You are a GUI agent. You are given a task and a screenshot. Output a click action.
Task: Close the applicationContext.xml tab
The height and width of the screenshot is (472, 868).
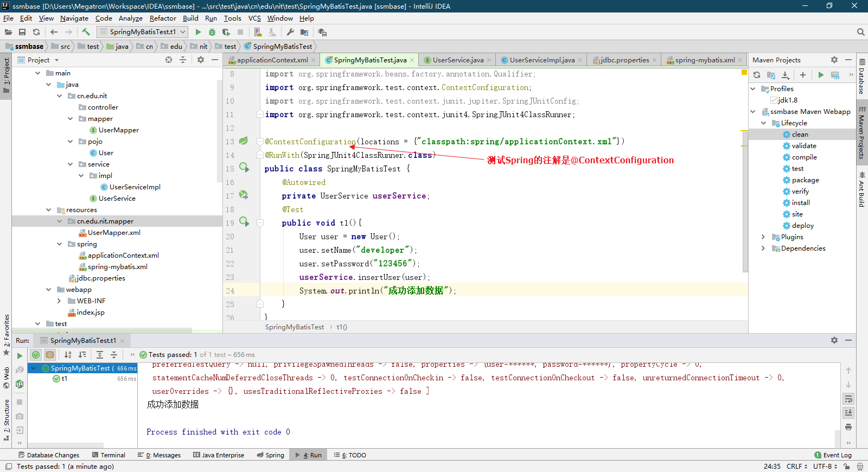314,60
